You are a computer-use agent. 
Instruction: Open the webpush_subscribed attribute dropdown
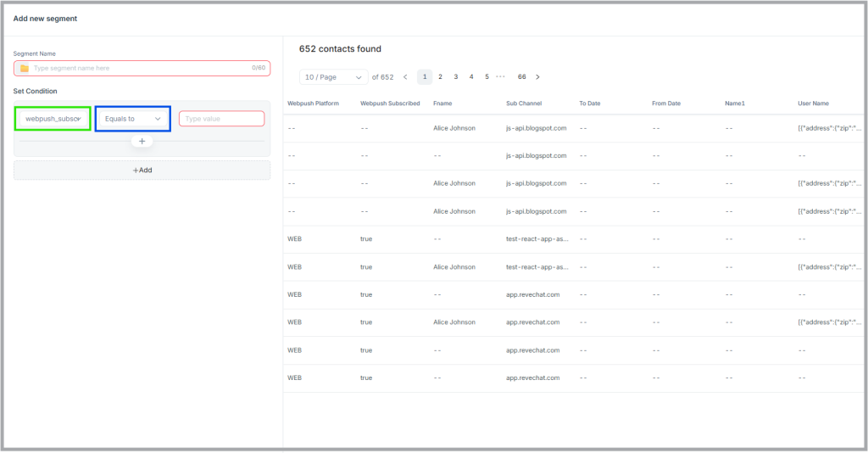pos(53,119)
